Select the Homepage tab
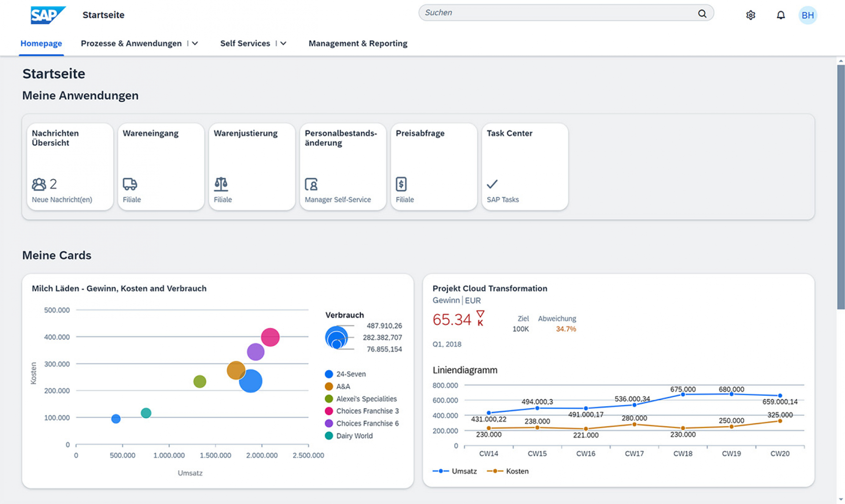Screen dimensions: 845x504 click(41, 44)
